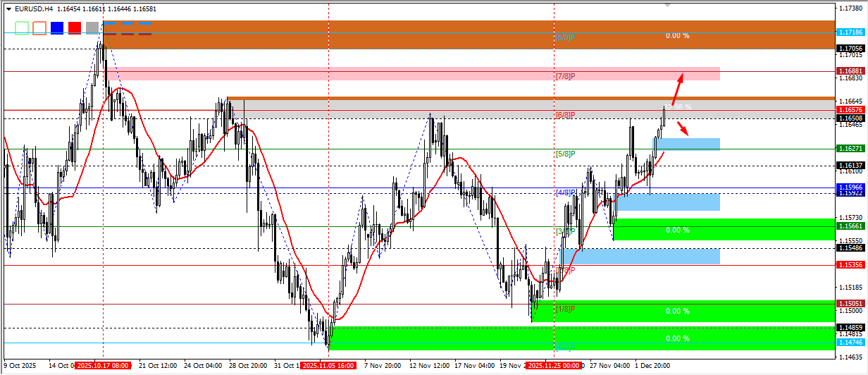Select the 1.14859 price label

(x=850, y=328)
